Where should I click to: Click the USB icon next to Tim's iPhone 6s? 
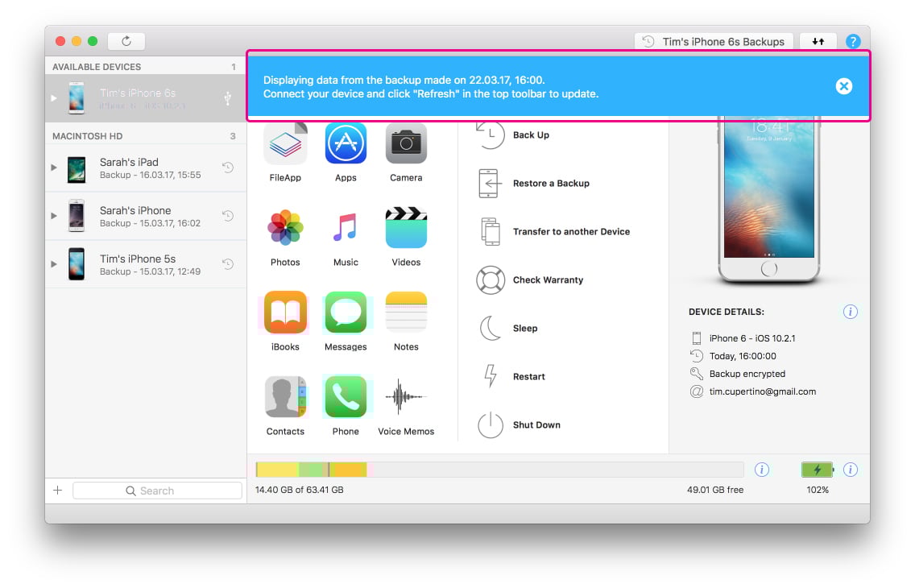tap(228, 98)
